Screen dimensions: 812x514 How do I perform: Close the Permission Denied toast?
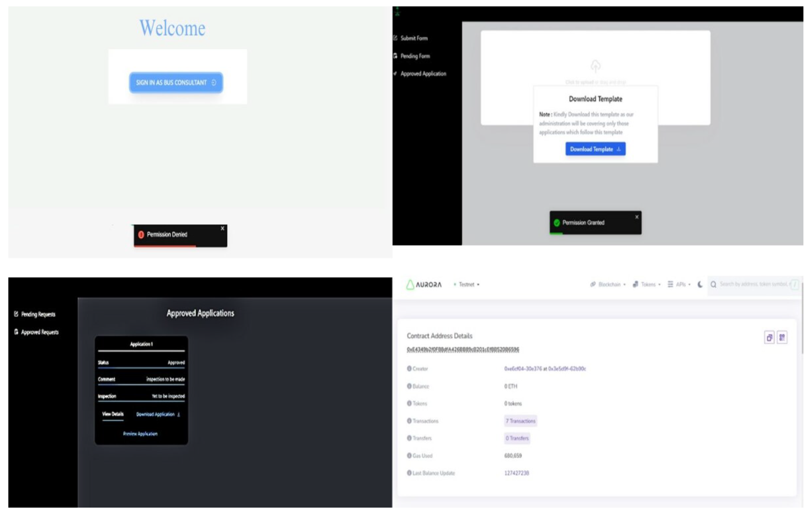223,229
